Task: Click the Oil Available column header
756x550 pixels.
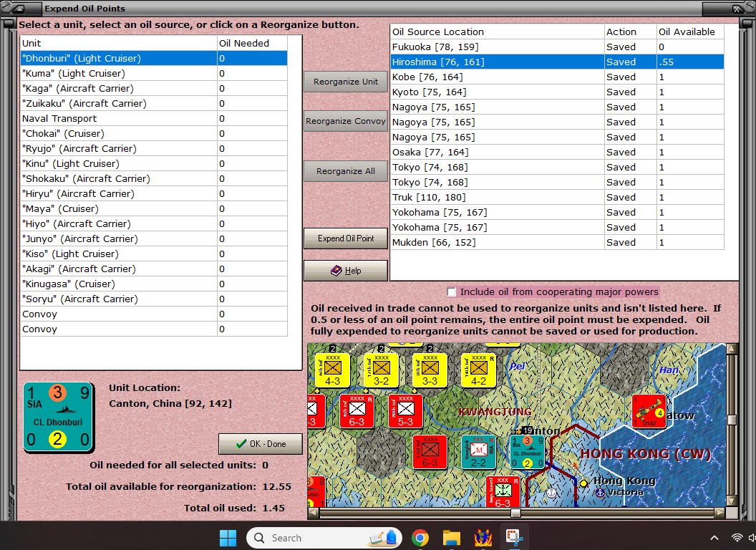Action: 690,32
